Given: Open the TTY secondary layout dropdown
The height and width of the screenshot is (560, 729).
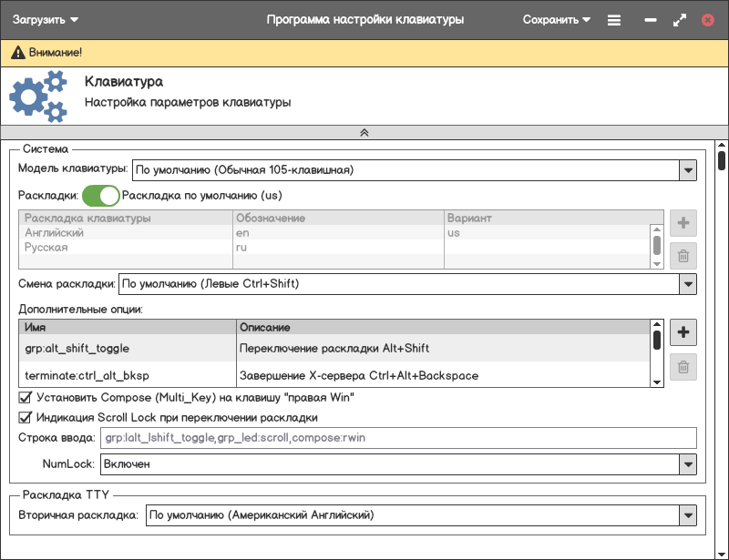Looking at the screenshot, I should 687,515.
